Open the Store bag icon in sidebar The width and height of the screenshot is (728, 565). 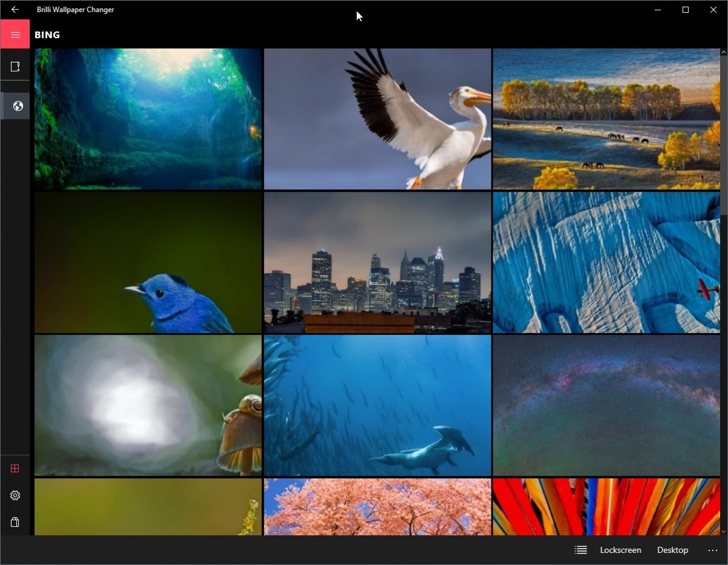15,522
